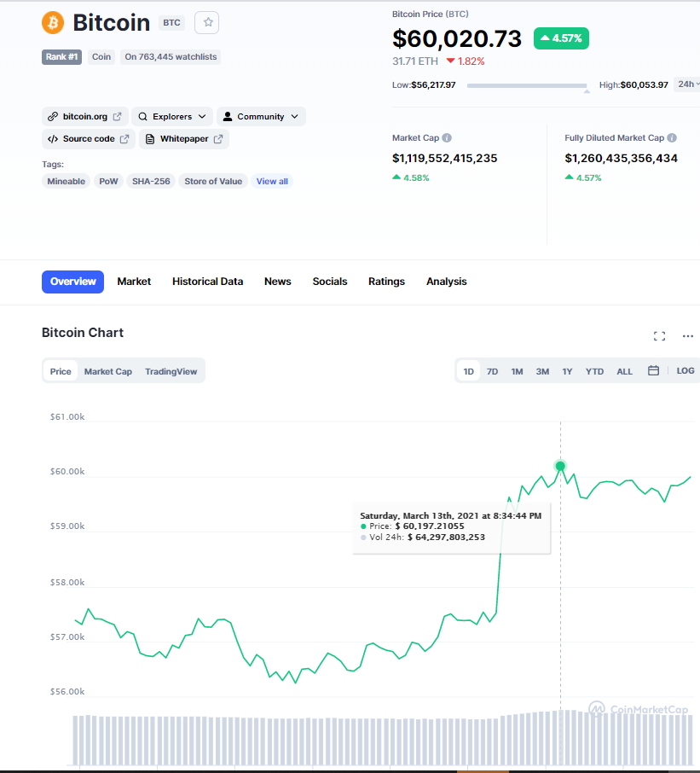This screenshot has height=773, width=700.
Task: Click the Coin badge
Action: click(x=101, y=56)
